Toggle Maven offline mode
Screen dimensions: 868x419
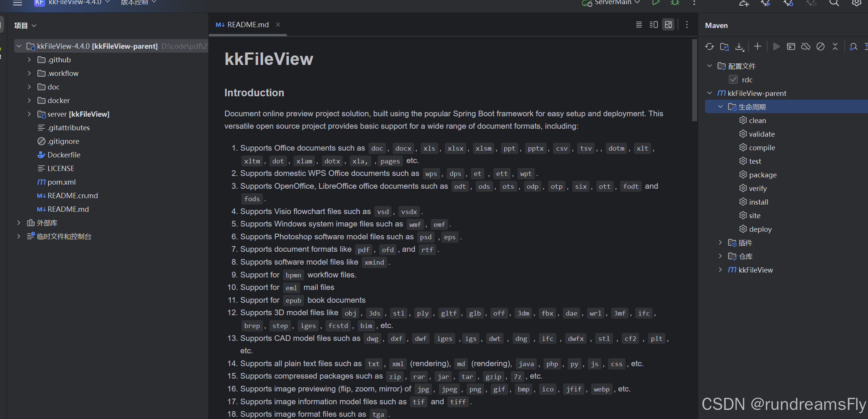806,46
